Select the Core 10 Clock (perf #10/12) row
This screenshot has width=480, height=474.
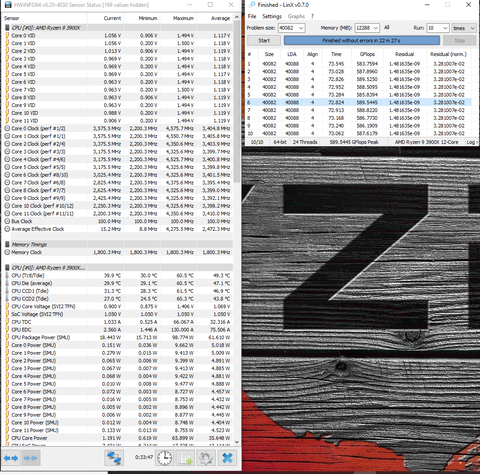click(x=118, y=206)
